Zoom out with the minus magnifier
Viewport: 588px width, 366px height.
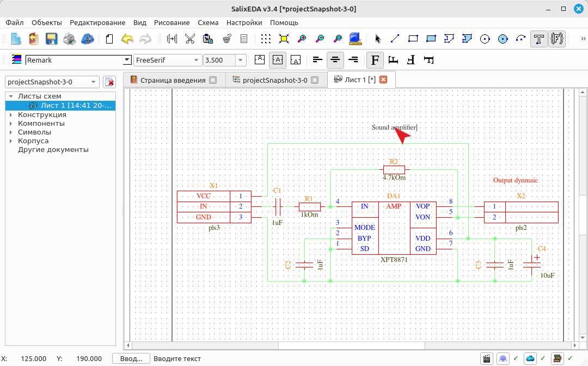(x=320, y=39)
